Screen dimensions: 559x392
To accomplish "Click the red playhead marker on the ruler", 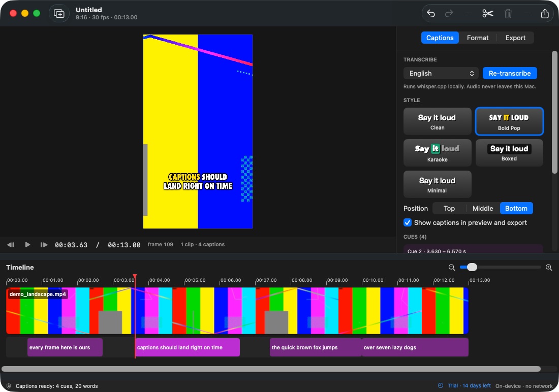I will point(135,277).
